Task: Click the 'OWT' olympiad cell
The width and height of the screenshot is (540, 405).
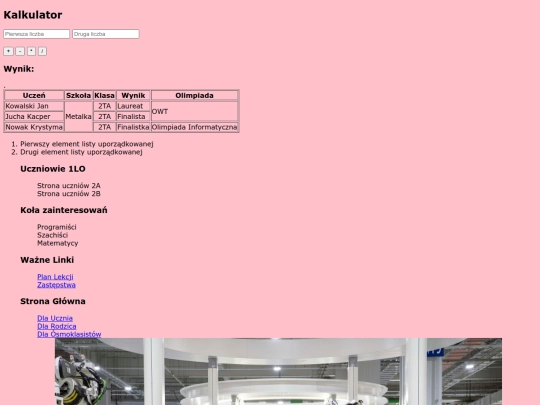Action: pos(195,111)
